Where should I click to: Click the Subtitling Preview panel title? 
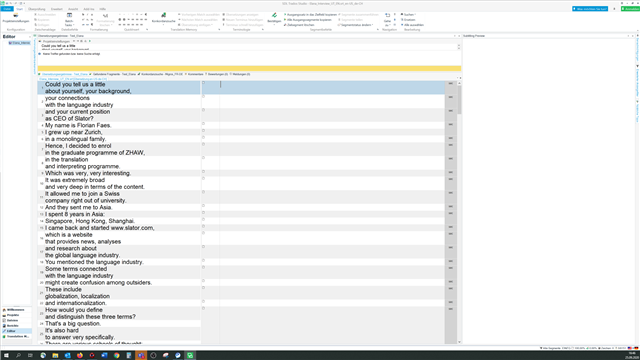point(474,36)
